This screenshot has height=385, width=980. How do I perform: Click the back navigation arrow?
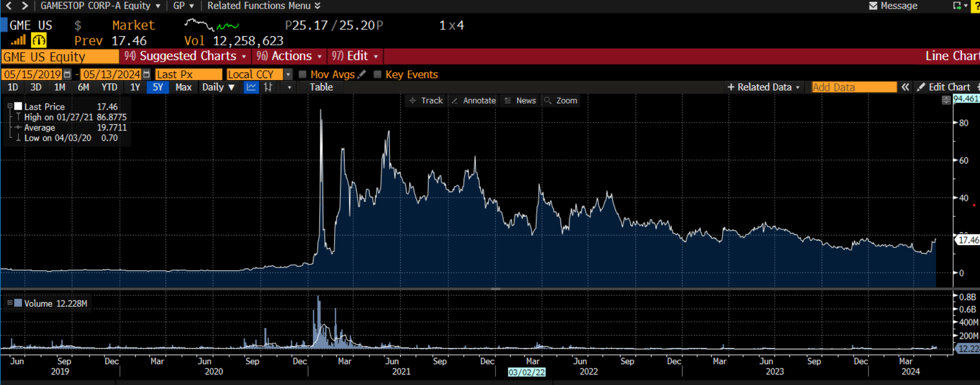tap(9, 6)
